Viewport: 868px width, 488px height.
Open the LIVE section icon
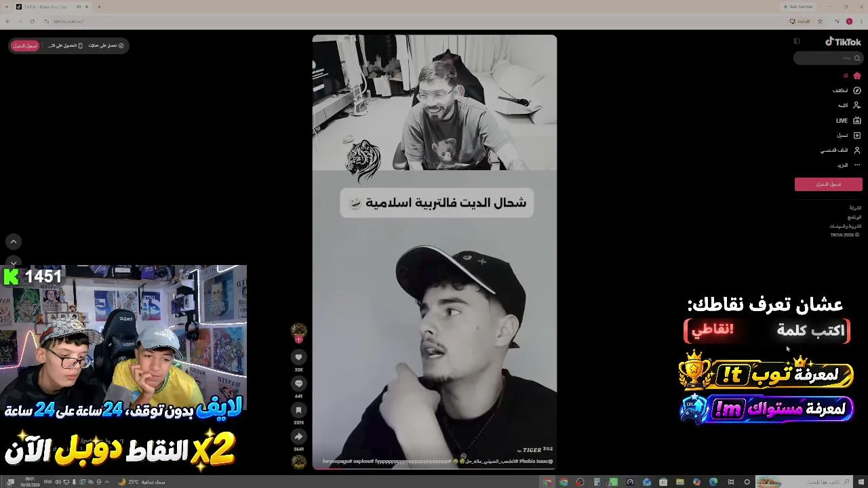point(856,121)
